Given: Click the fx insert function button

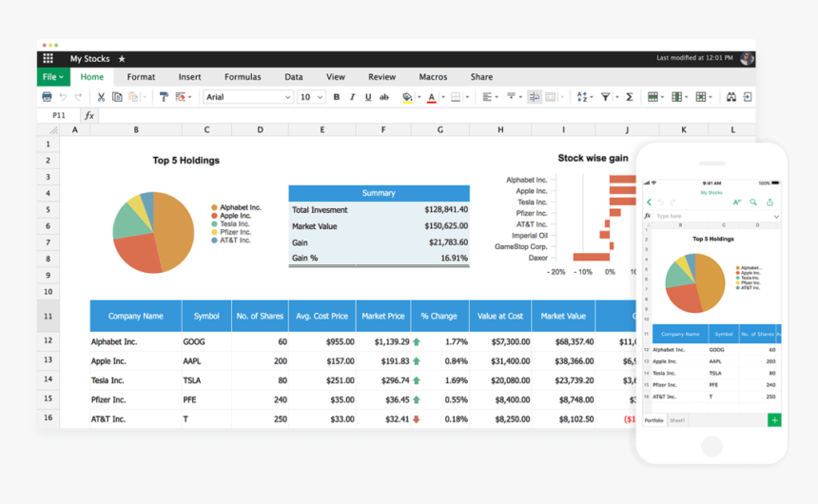Looking at the screenshot, I should [89, 115].
